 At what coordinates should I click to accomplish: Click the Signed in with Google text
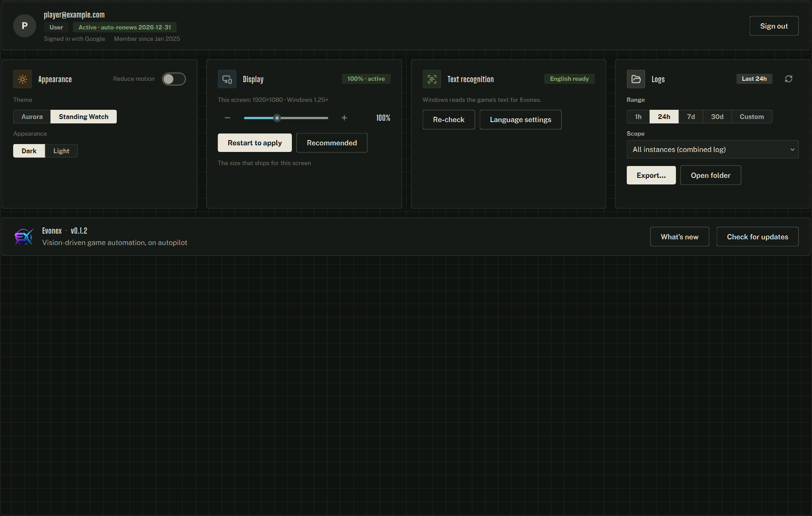(x=75, y=39)
